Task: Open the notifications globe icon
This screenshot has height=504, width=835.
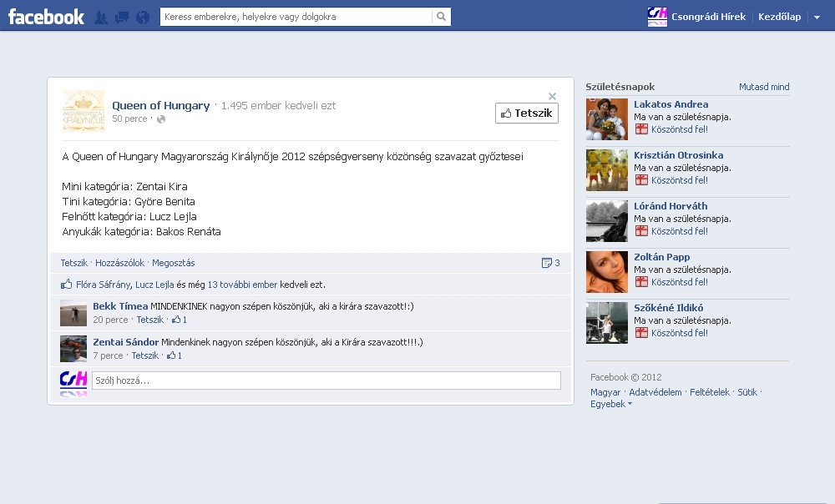Action: [143, 18]
